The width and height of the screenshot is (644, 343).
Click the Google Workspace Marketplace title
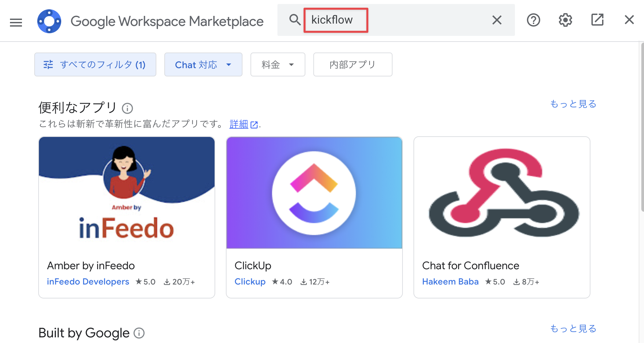167,21
